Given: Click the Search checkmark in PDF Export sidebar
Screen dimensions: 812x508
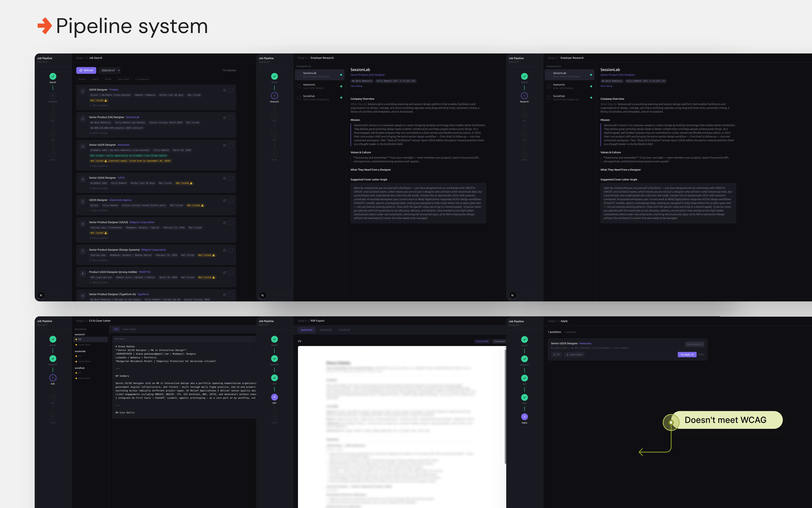Looking at the screenshot, I should coord(274,339).
